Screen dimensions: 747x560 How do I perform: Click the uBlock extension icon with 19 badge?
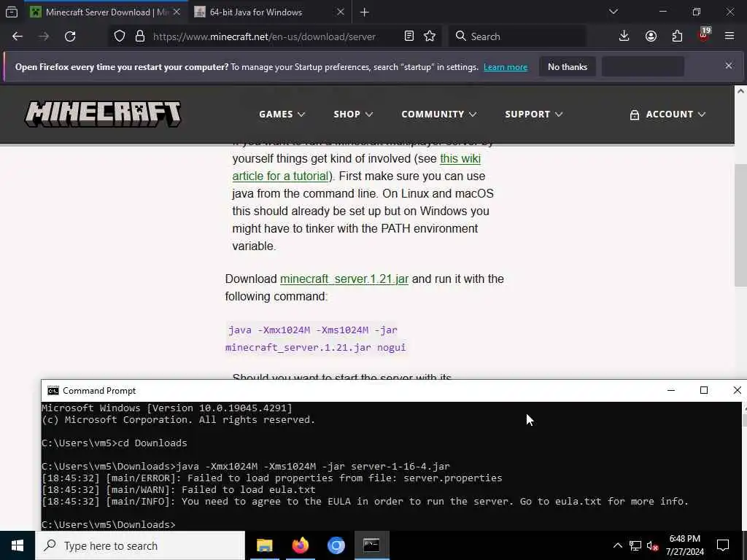point(704,35)
